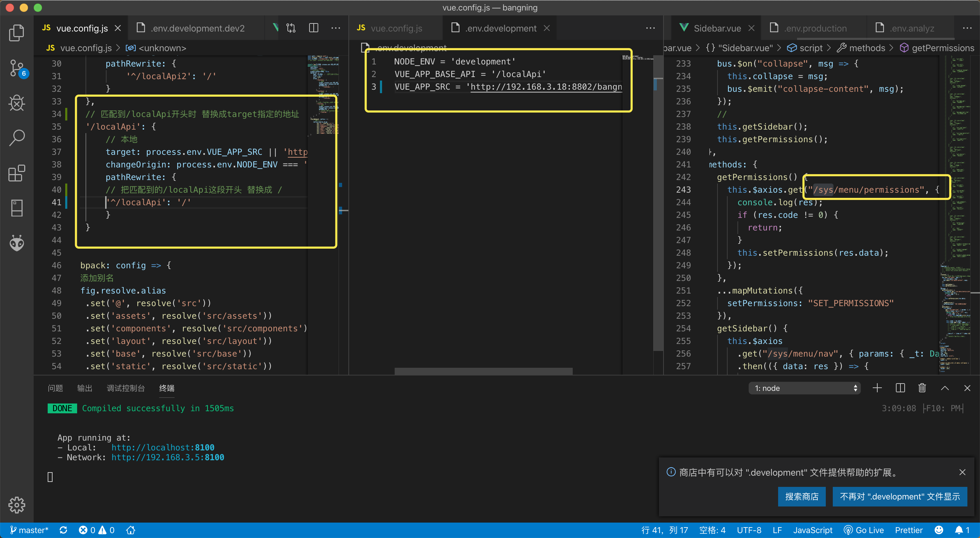Viewport: 980px width, 538px height.
Task: Open more actions menu of left editor group
Action: [335, 28]
